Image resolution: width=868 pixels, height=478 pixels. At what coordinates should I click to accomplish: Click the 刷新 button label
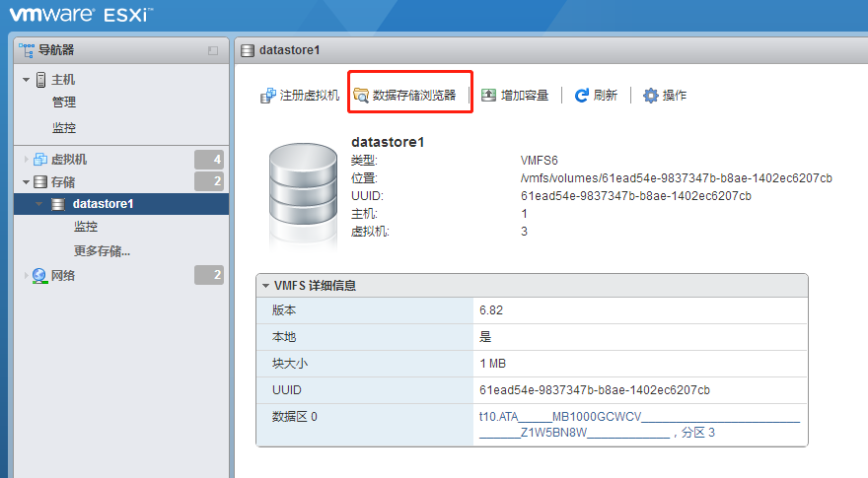pos(605,96)
